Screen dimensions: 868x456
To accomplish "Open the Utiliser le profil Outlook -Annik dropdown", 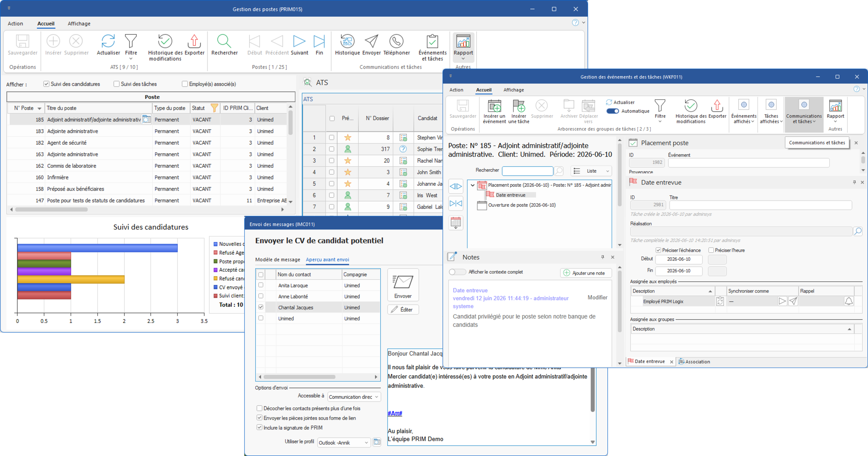I will [344, 443].
